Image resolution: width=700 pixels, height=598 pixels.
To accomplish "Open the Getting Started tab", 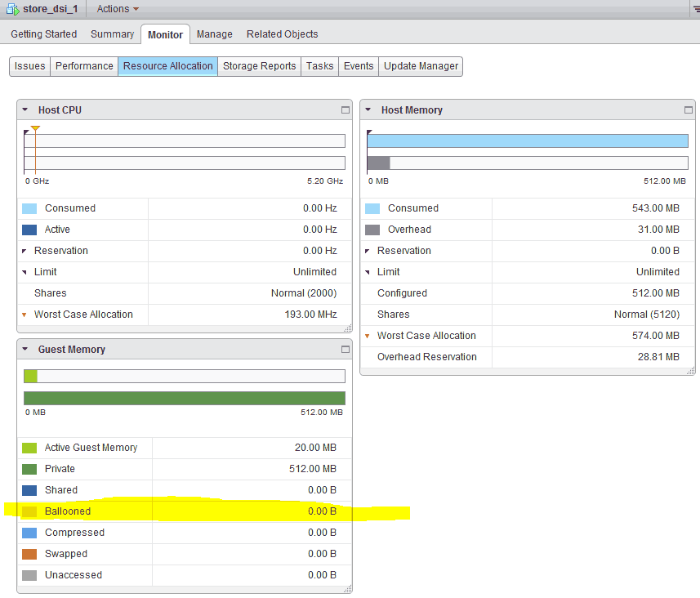I will coord(44,34).
